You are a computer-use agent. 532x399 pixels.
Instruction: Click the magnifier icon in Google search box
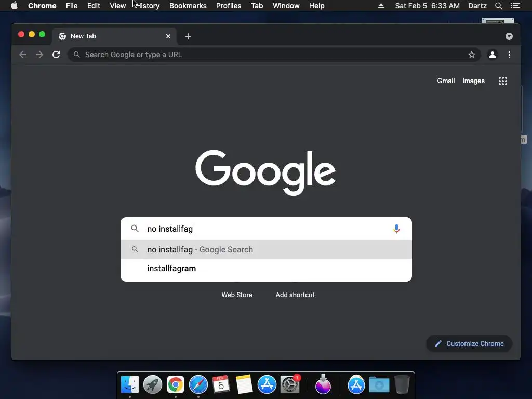click(135, 229)
